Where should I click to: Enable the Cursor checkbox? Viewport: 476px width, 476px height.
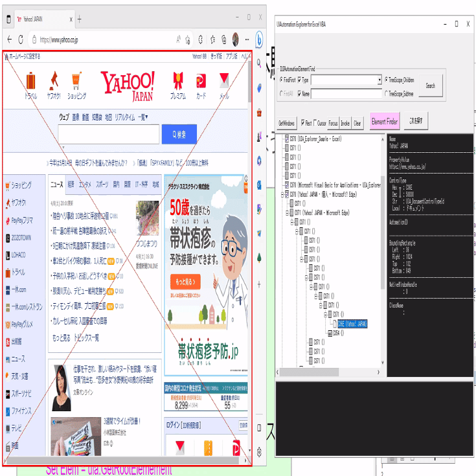[315, 122]
